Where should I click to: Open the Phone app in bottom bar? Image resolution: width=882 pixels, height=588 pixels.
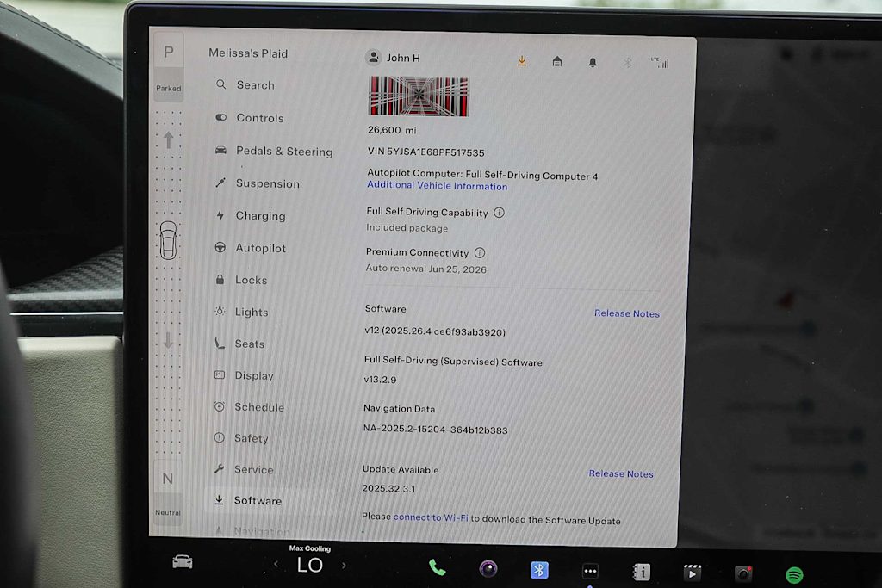(438, 568)
